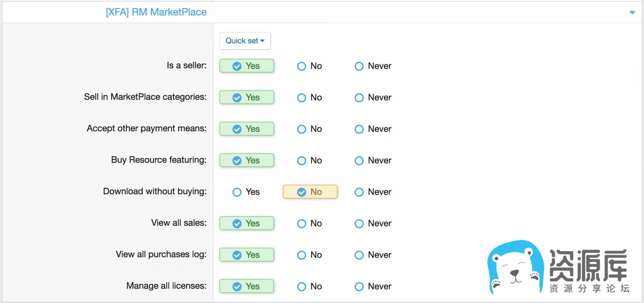644x303 pixels.
Task: Open the Quick set dropdown
Action: pyautogui.click(x=245, y=41)
